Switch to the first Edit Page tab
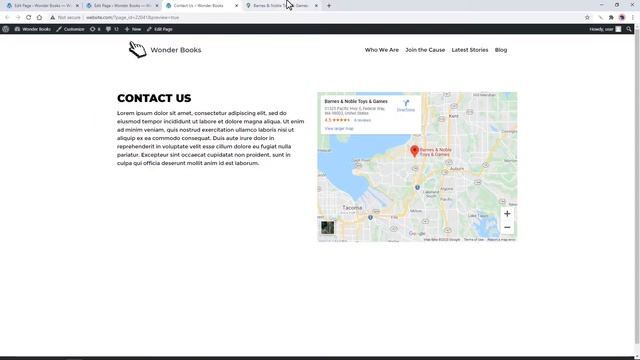The image size is (640, 360). [41, 6]
